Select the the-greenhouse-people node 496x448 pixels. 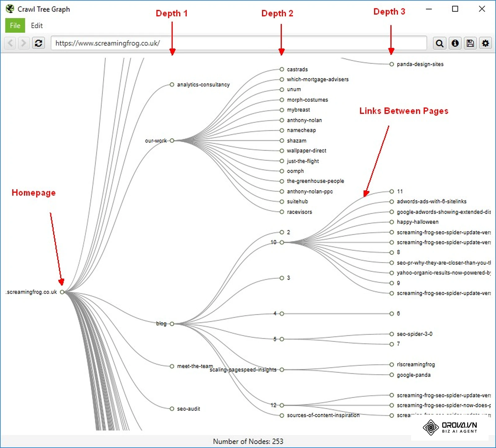coord(282,181)
